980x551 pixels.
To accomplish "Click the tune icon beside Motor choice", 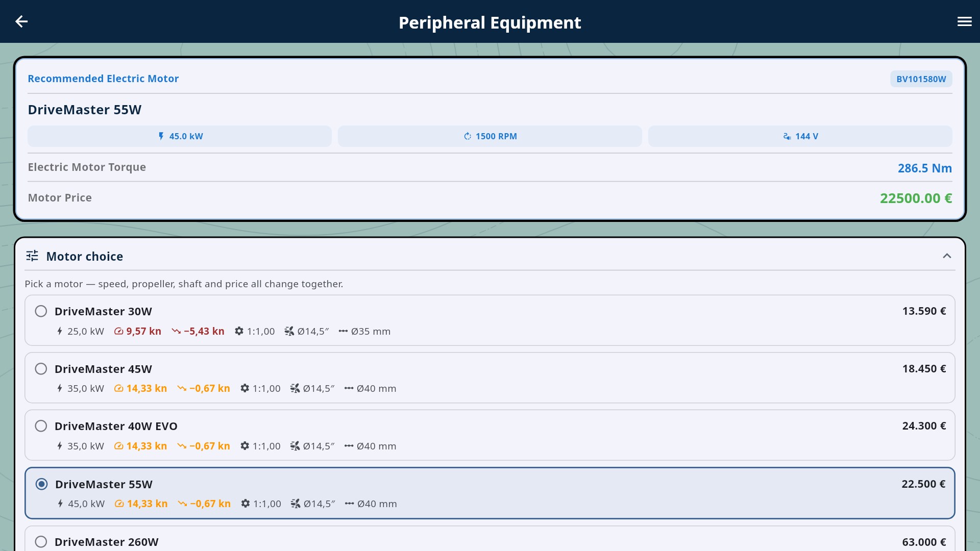I will (32, 256).
